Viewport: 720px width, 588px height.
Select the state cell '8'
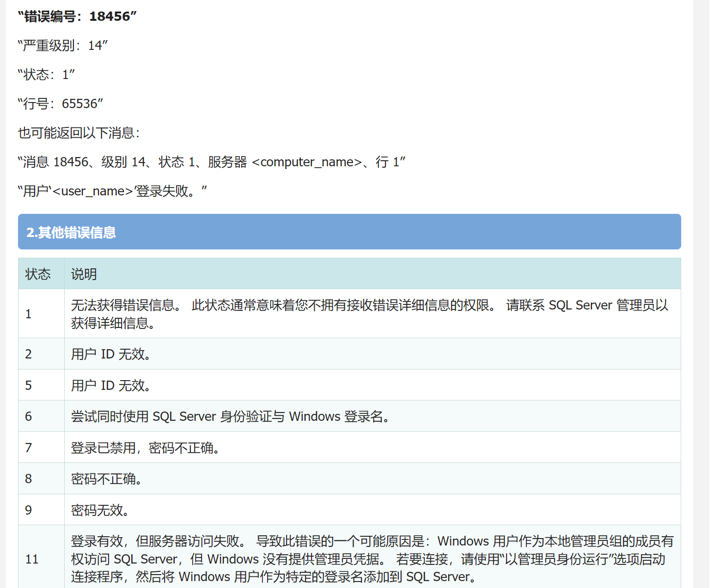[x=41, y=479]
